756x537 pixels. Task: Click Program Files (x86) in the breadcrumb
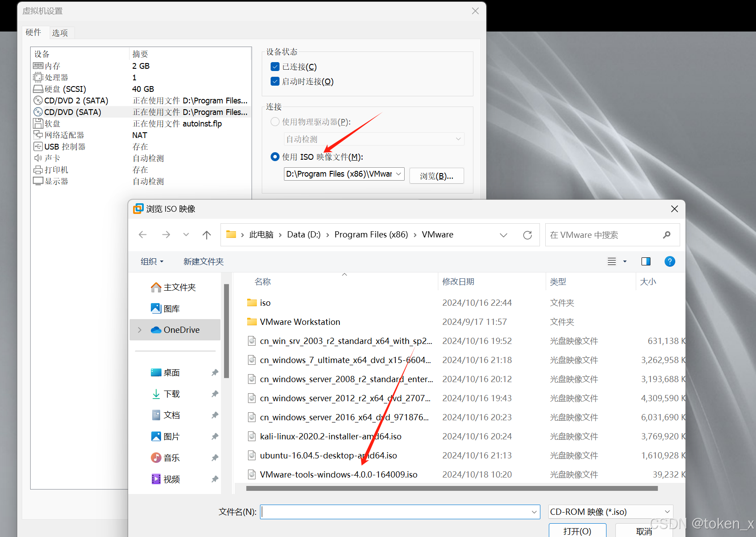tap(371, 235)
